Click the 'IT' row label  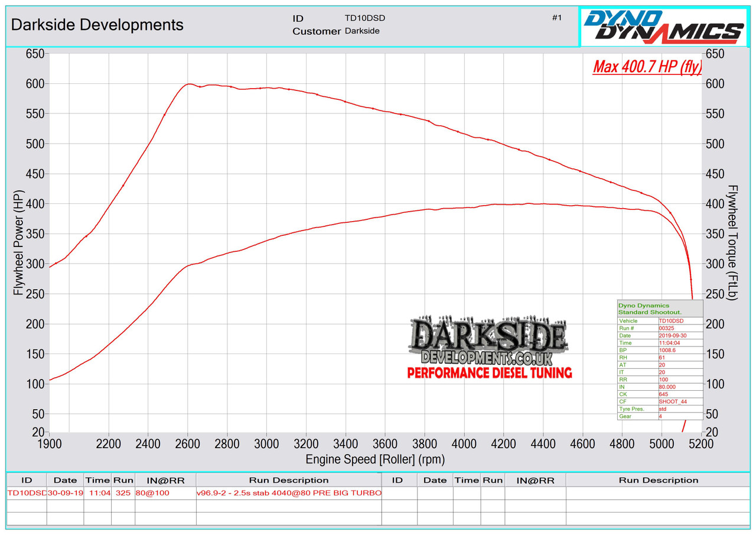point(621,372)
